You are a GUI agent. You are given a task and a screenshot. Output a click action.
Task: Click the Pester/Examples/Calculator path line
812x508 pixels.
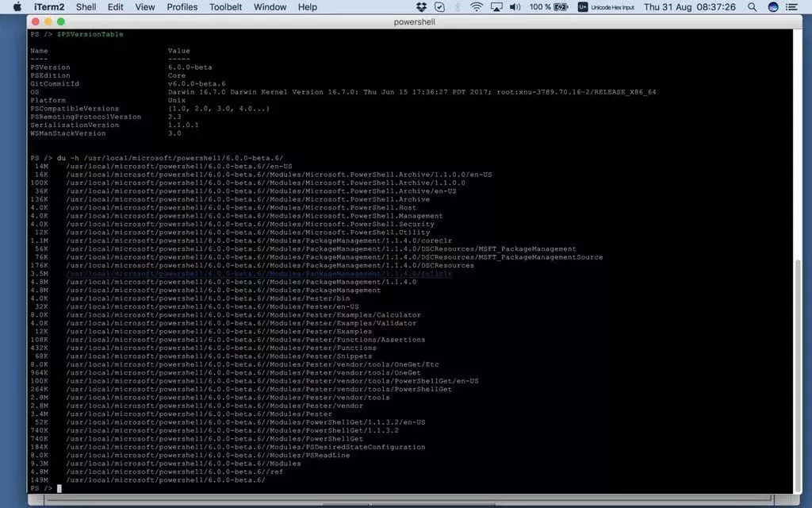[x=243, y=314]
